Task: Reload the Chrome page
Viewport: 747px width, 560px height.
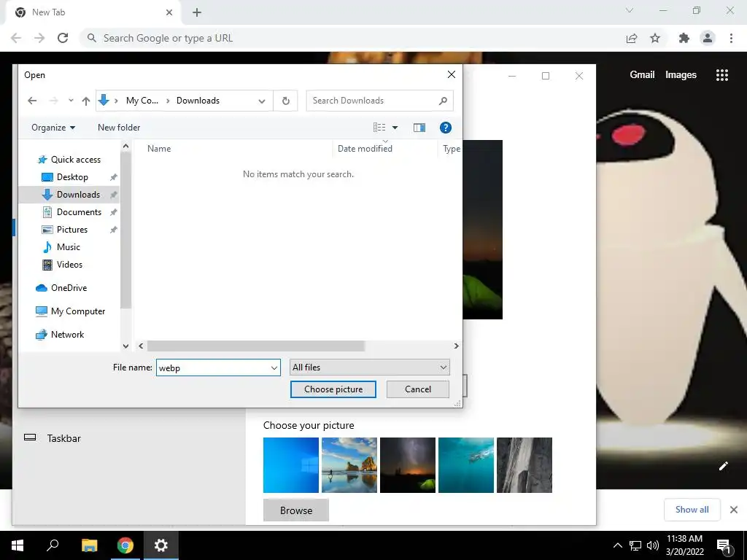Action: pyautogui.click(x=63, y=38)
